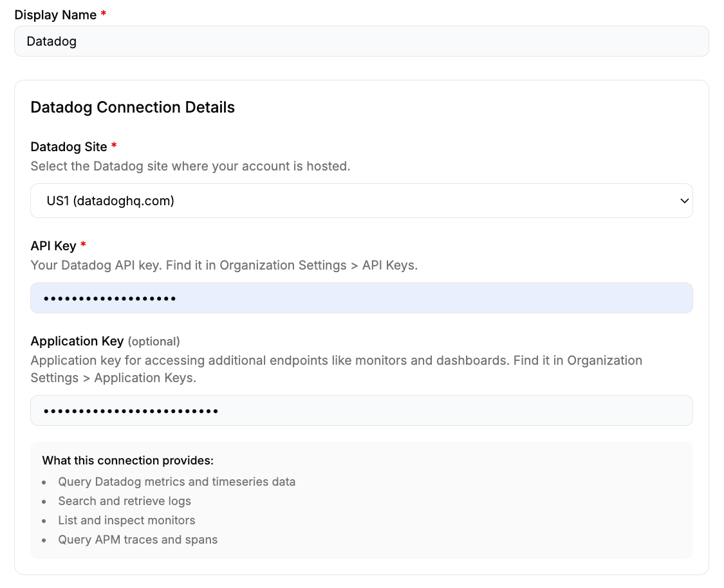Focus the Application Key password field
The height and width of the screenshot is (588, 724).
tap(360, 410)
